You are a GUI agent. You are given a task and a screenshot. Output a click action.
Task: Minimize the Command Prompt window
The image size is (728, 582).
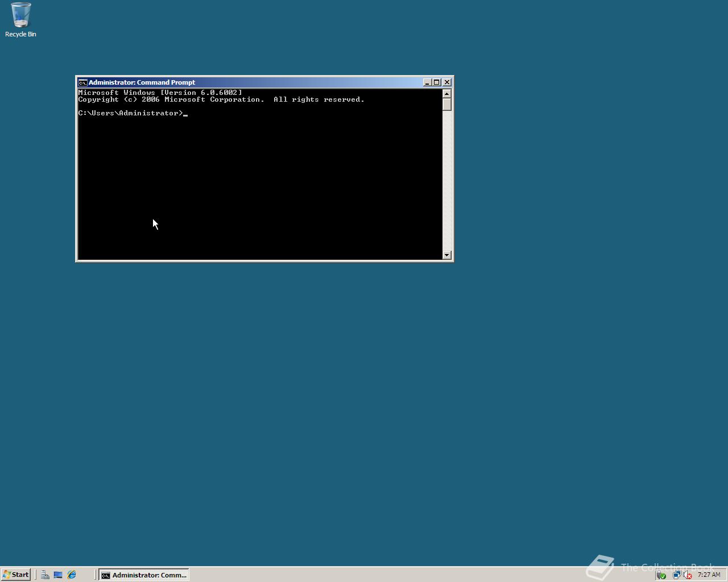[427, 82]
